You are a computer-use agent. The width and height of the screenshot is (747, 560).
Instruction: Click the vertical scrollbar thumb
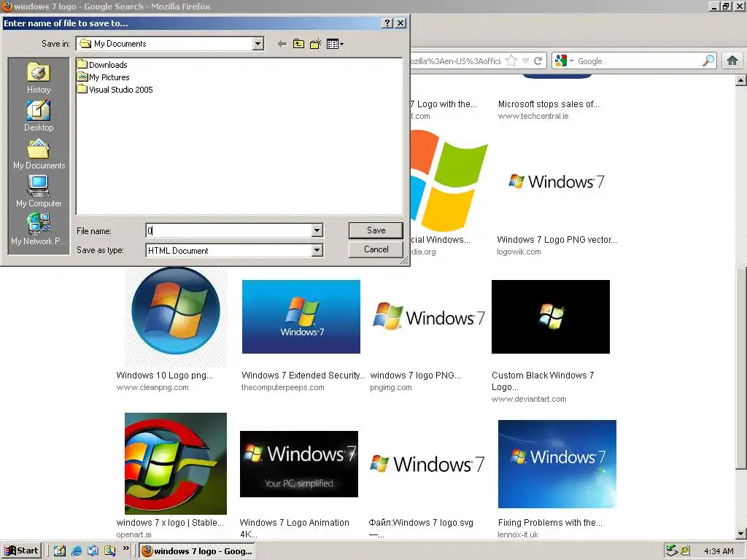coord(741,368)
